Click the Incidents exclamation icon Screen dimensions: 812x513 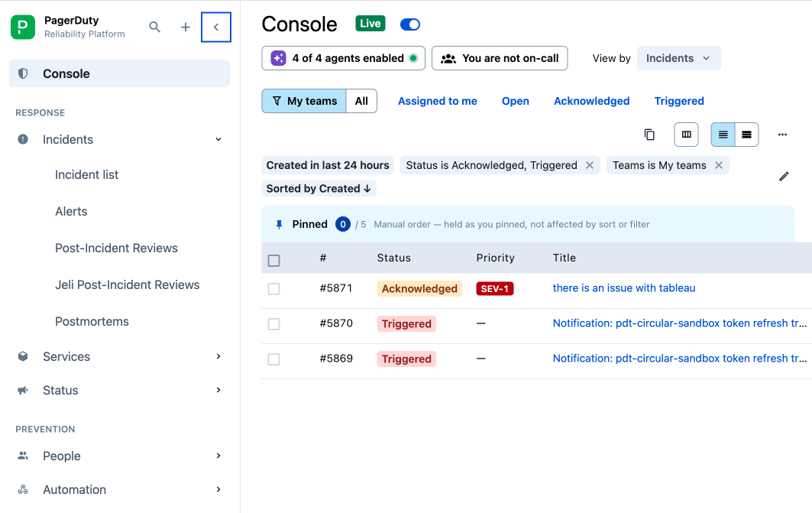click(23, 139)
